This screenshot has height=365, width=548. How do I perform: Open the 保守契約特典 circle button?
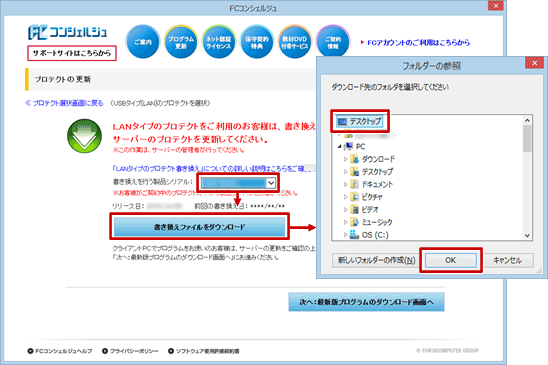coord(257,42)
